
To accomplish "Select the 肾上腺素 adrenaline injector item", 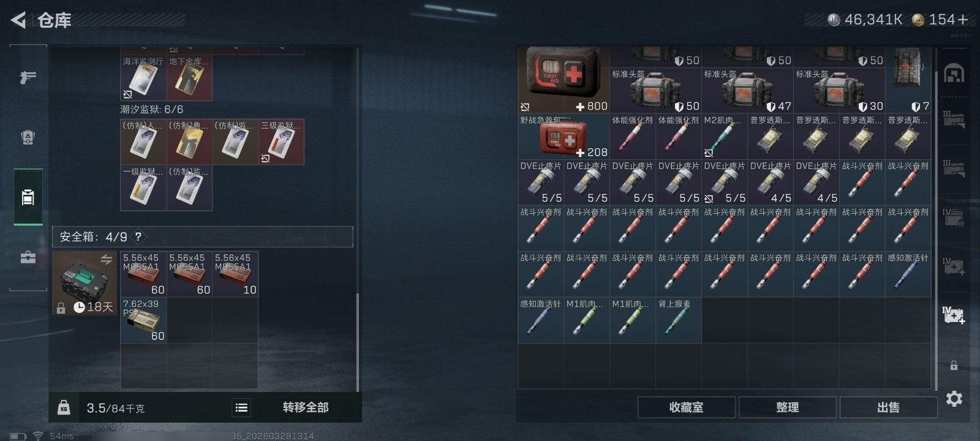I will tap(679, 320).
